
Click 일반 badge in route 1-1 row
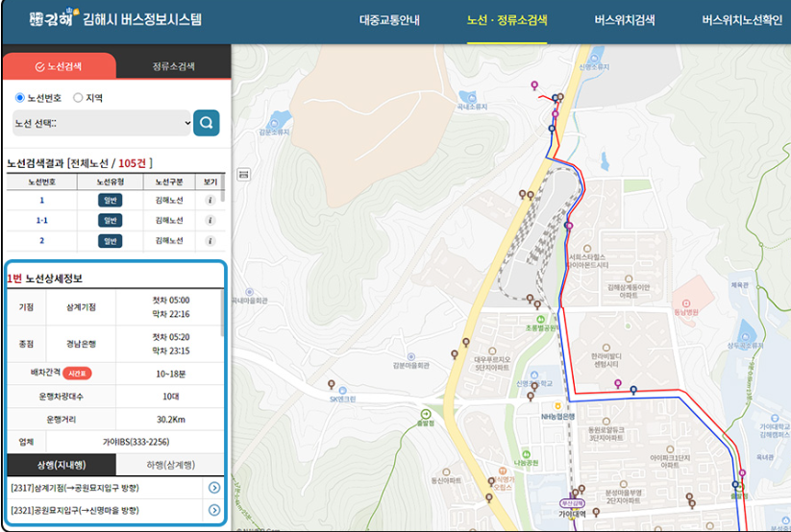tap(110, 220)
